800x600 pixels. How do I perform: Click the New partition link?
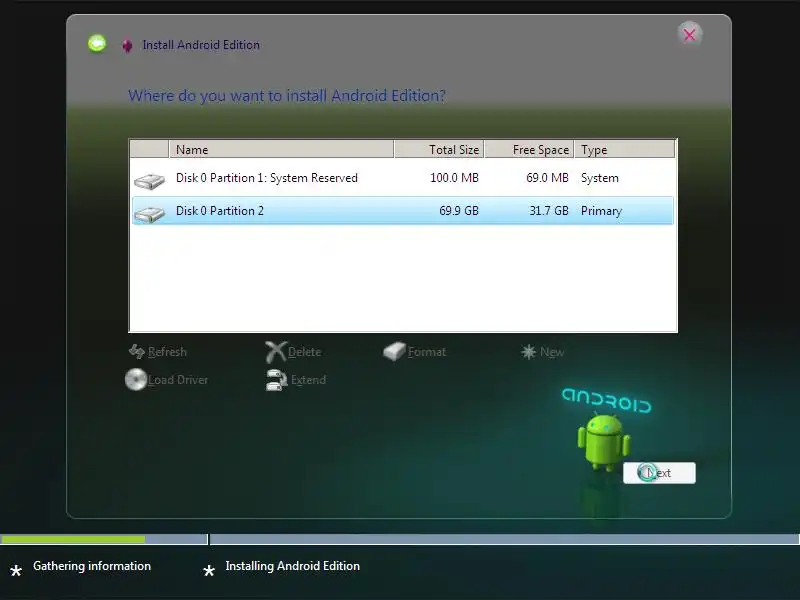[552, 352]
